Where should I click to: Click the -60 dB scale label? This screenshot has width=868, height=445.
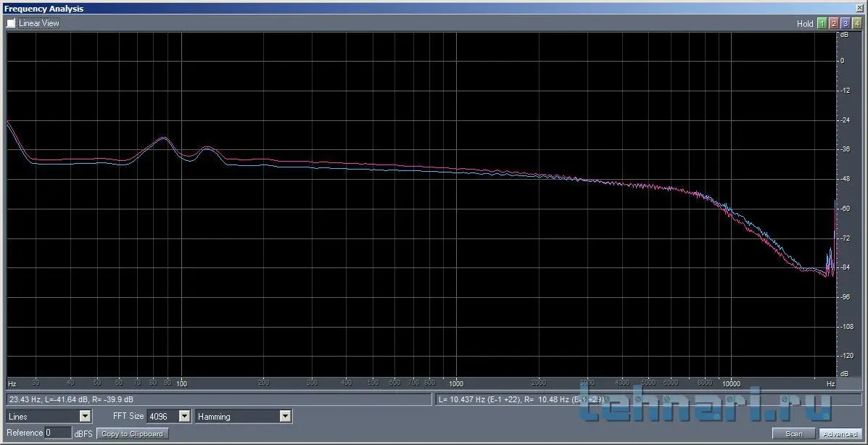pyautogui.click(x=846, y=209)
